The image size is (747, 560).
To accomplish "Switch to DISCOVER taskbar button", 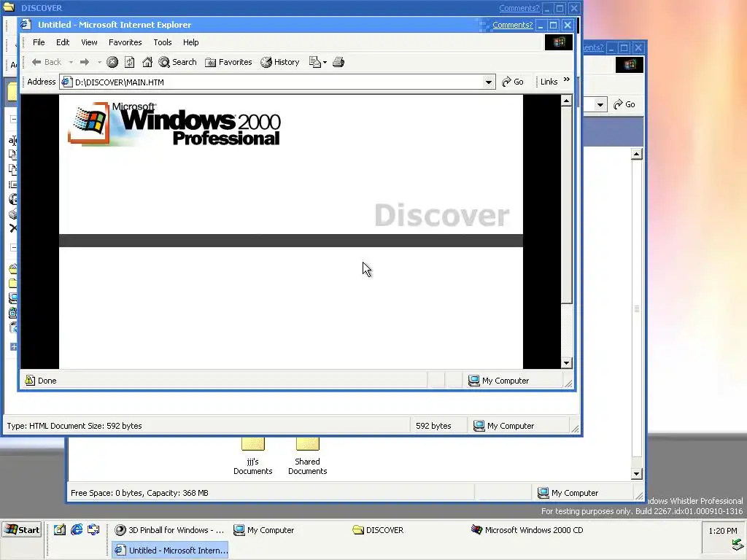I will coord(409,530).
